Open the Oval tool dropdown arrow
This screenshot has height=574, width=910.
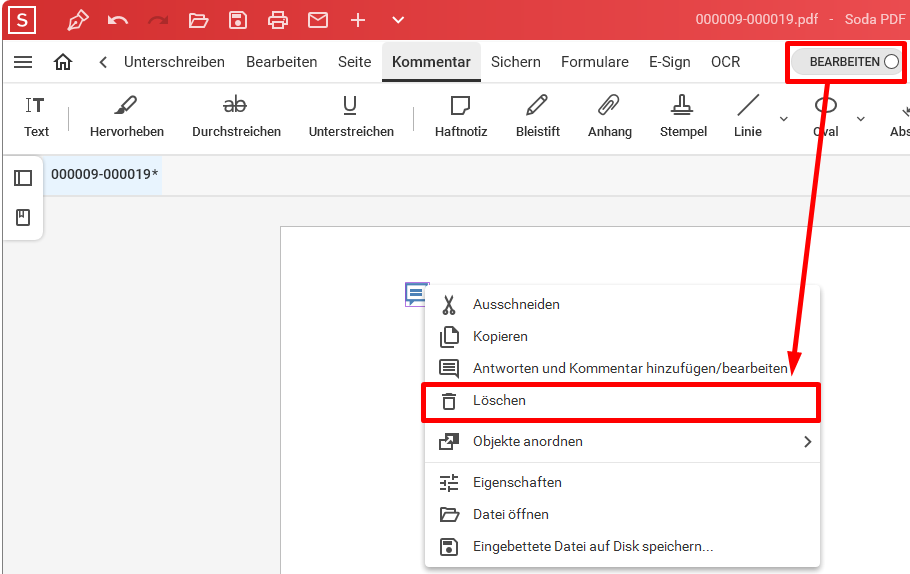tap(861, 119)
